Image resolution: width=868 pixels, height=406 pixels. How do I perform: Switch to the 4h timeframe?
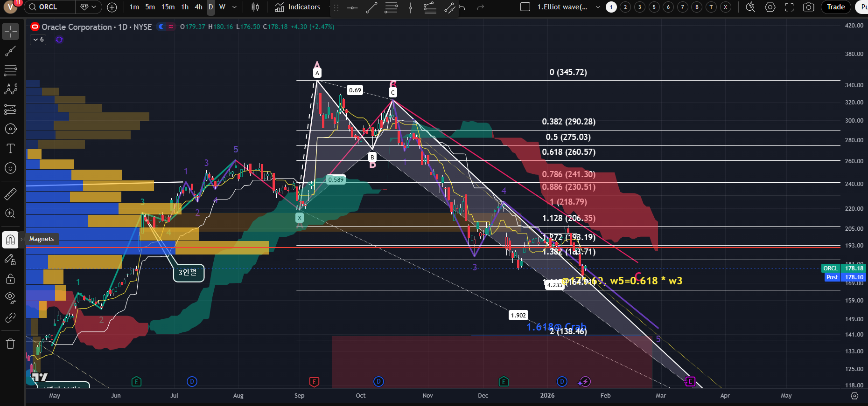[198, 7]
